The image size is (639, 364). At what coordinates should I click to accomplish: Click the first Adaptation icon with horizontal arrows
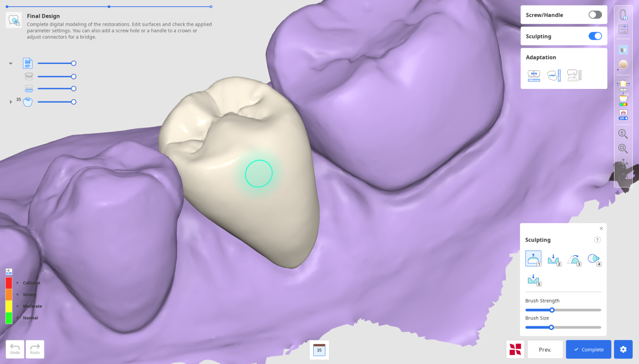pyautogui.click(x=534, y=75)
